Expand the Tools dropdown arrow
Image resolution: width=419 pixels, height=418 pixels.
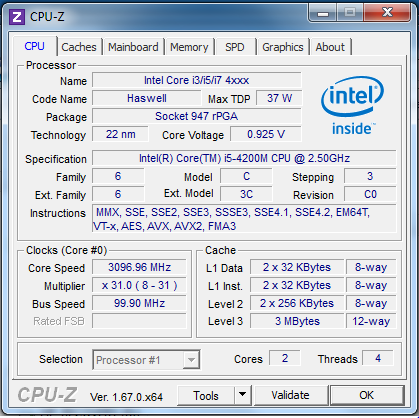coord(243,396)
